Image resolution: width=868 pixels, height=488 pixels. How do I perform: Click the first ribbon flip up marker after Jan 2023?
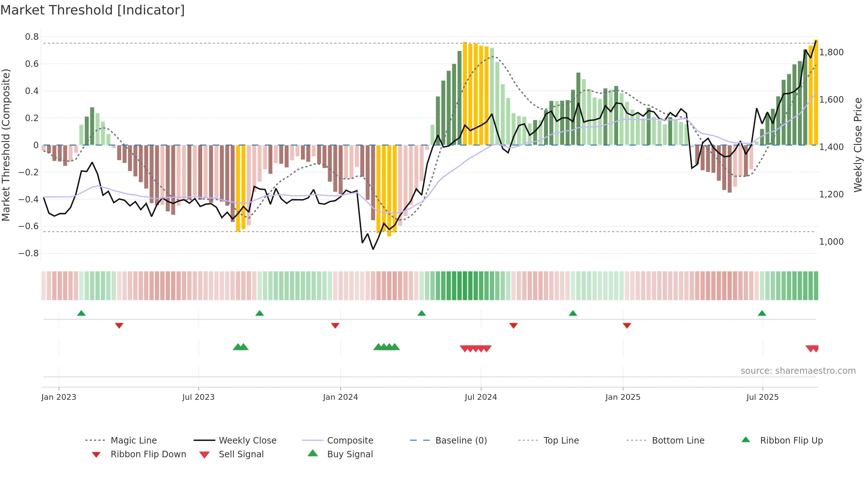pos(81,313)
